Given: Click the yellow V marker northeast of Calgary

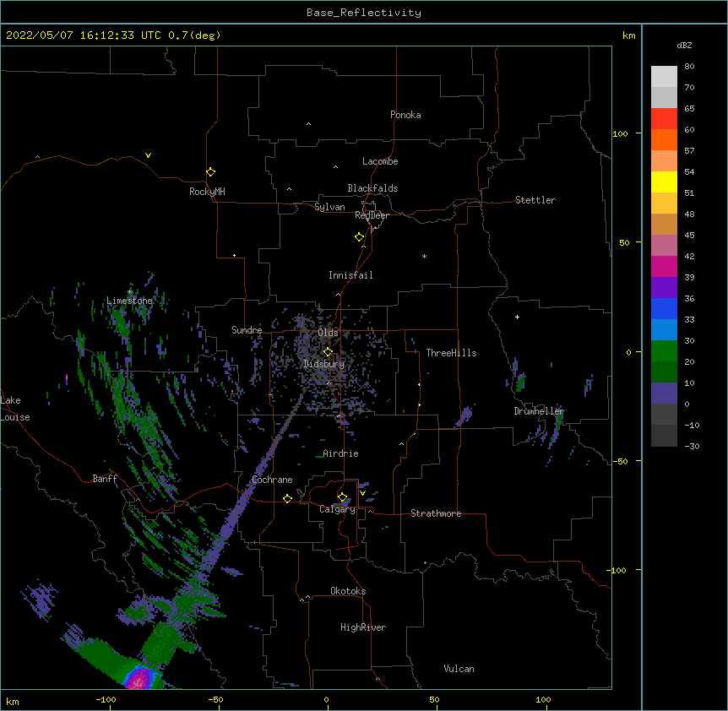Looking at the screenshot, I should point(362,493).
